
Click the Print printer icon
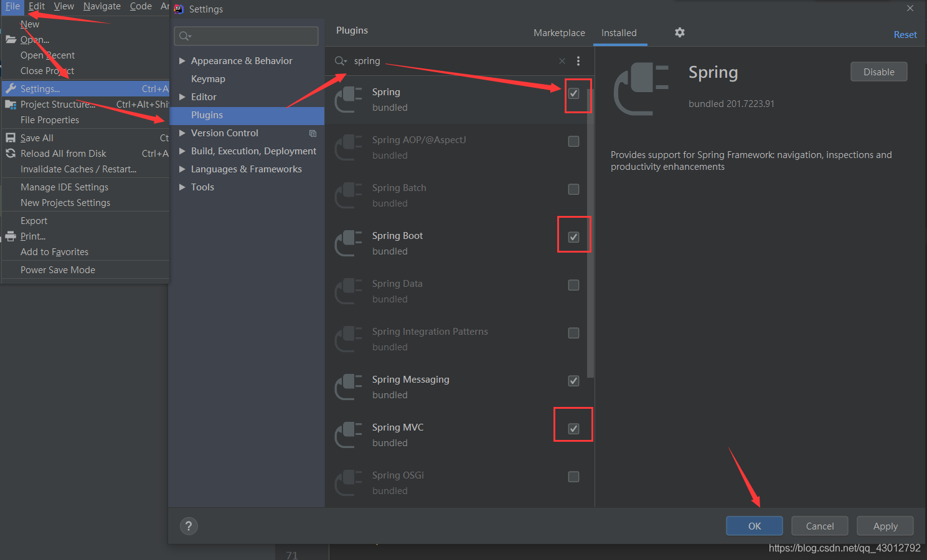[x=11, y=236]
